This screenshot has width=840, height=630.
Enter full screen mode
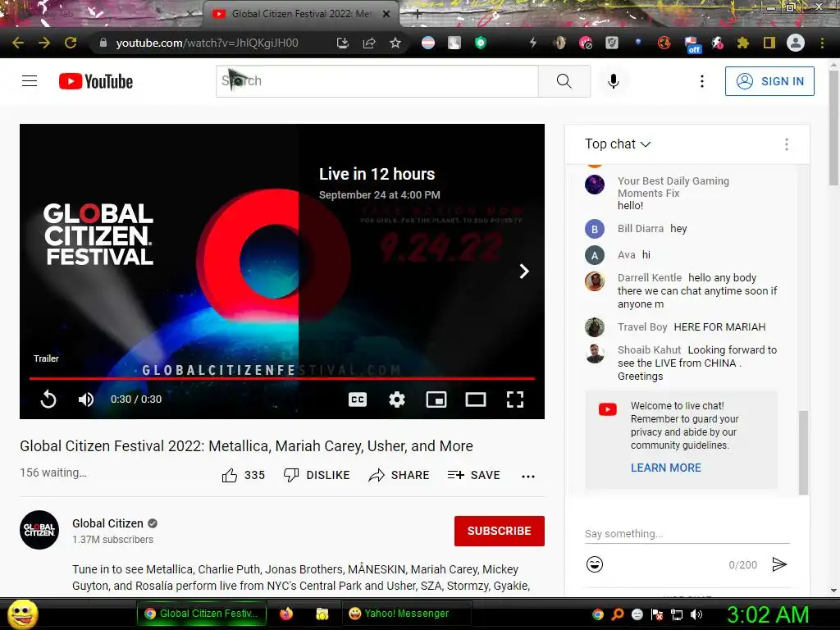515,399
